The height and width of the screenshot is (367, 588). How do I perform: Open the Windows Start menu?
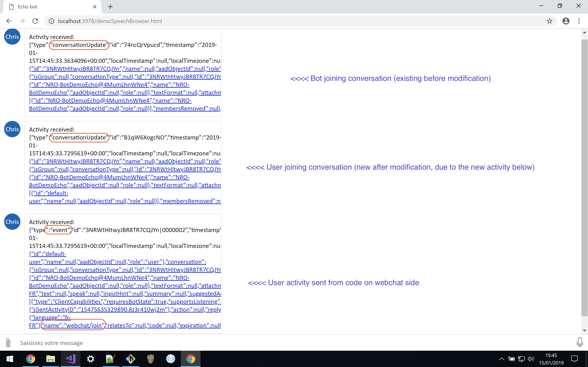pos(10,359)
